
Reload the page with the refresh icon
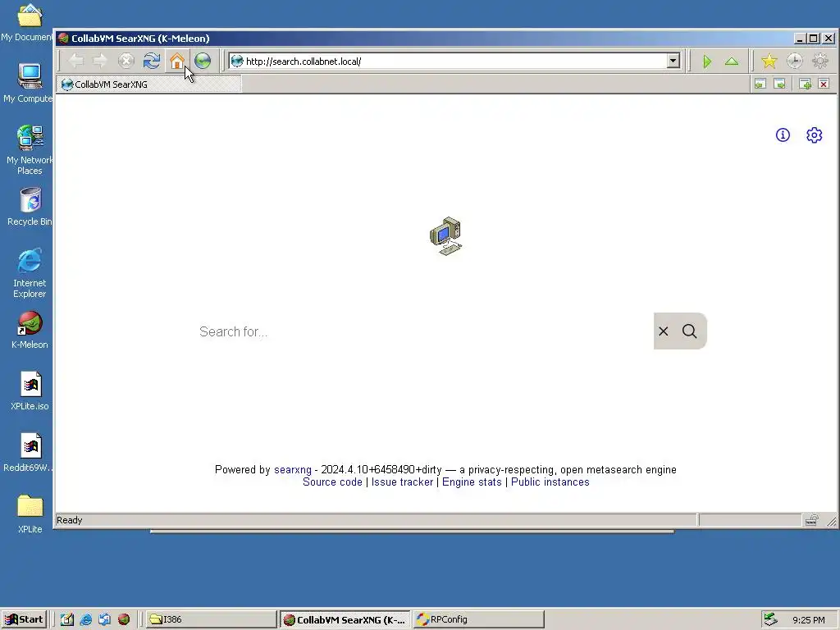(152, 61)
